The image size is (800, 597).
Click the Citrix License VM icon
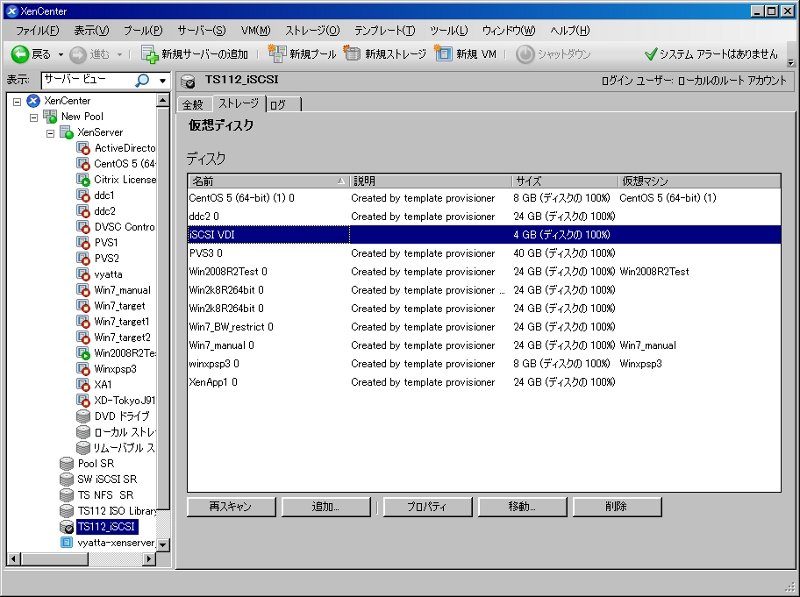click(x=83, y=180)
